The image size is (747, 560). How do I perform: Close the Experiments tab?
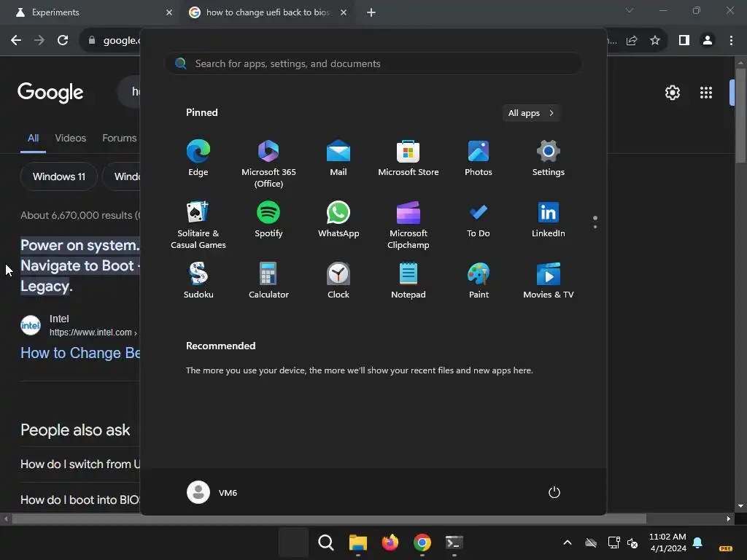tap(169, 12)
